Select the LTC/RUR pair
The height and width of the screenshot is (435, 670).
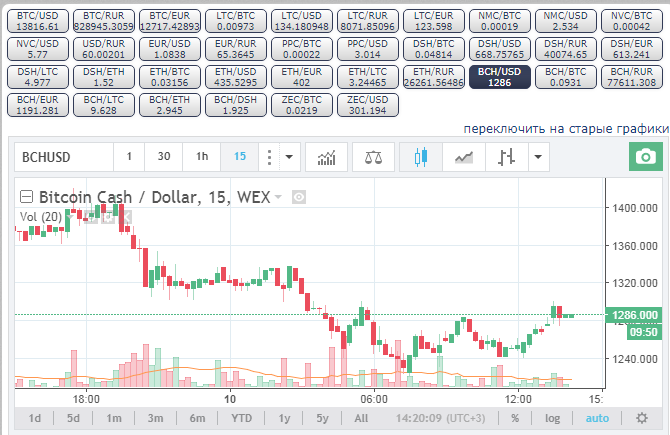(367, 21)
